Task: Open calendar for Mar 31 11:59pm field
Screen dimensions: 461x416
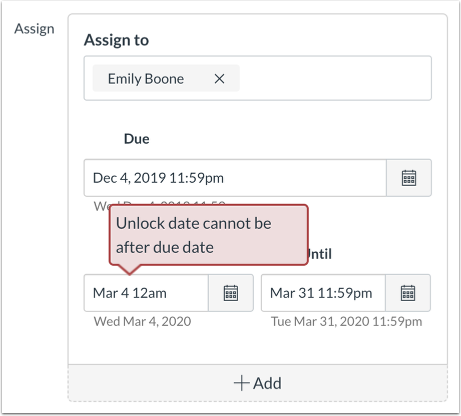Action: click(x=408, y=293)
